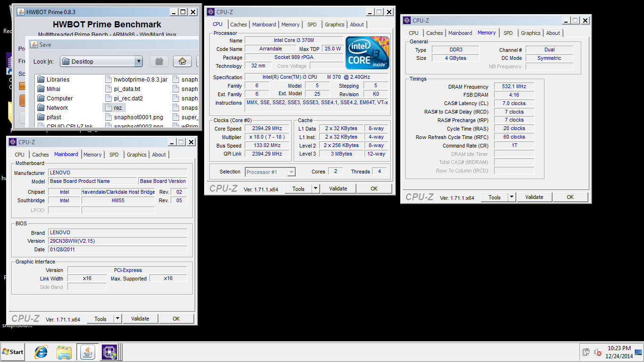The width and height of the screenshot is (644, 362).
Task: Open Tools dropdown arrow in Mainboard window
Action: tap(117, 319)
